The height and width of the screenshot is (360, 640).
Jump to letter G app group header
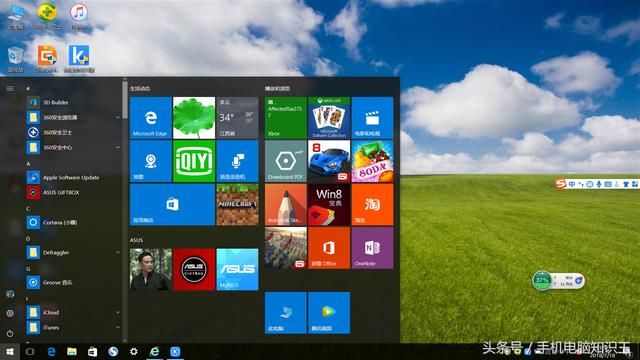28,269
